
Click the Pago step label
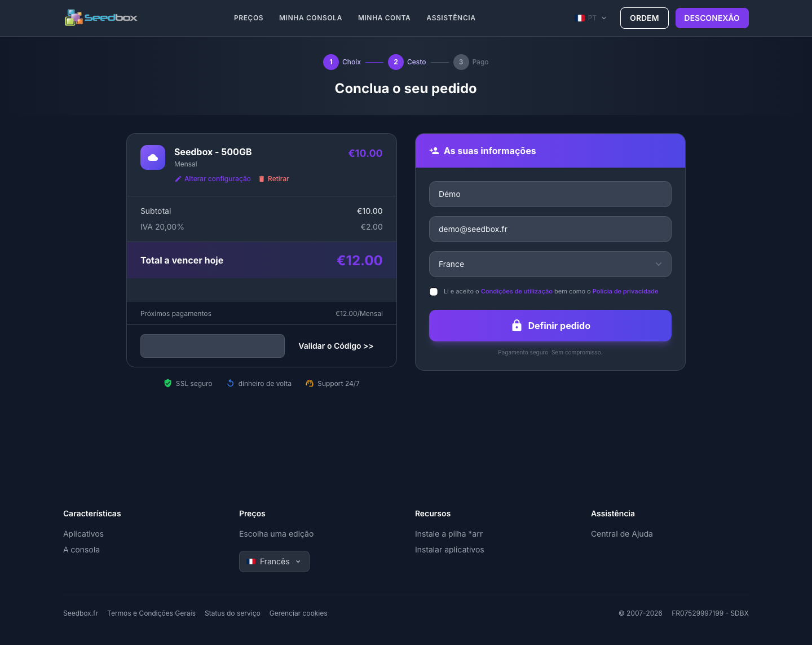(x=480, y=62)
